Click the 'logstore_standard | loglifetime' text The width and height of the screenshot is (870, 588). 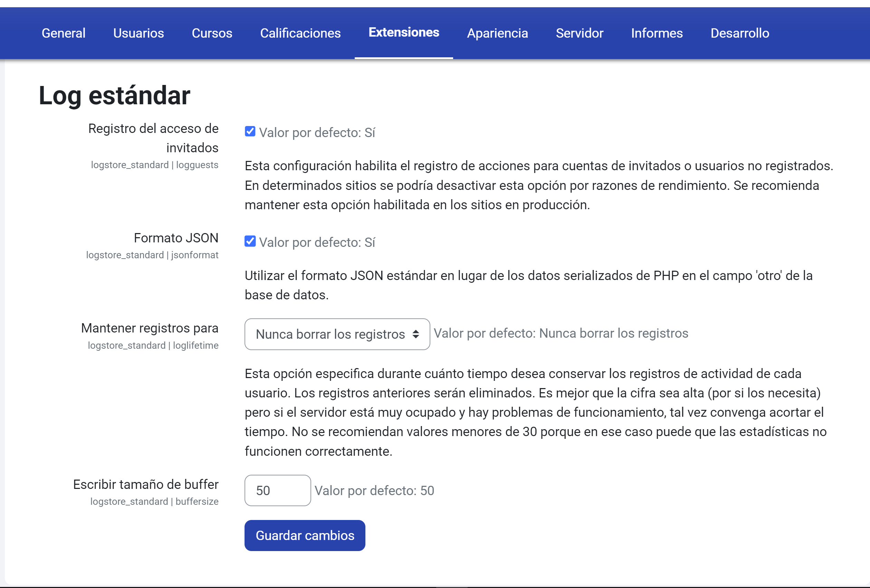pyautogui.click(x=153, y=345)
